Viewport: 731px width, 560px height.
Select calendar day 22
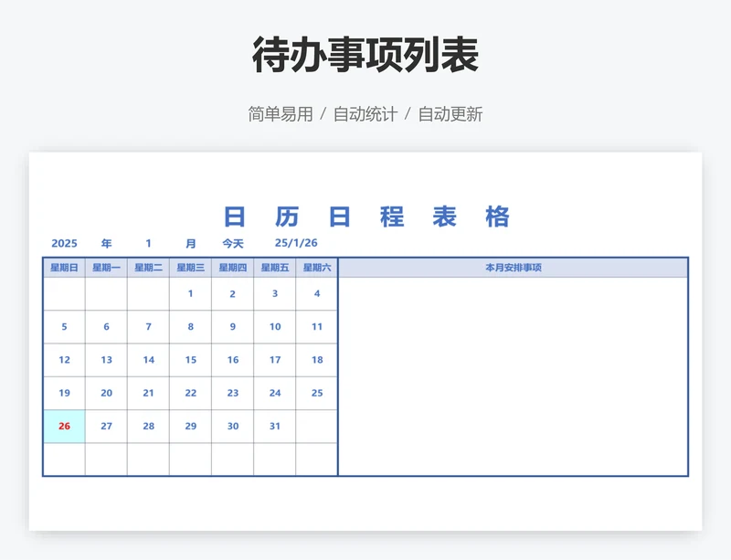[191, 393]
